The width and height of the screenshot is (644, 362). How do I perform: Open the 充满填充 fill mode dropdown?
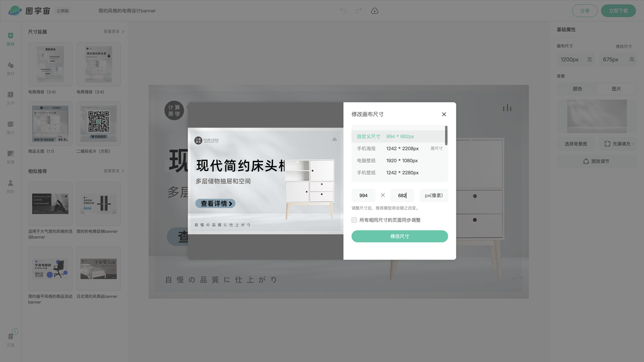point(619,144)
